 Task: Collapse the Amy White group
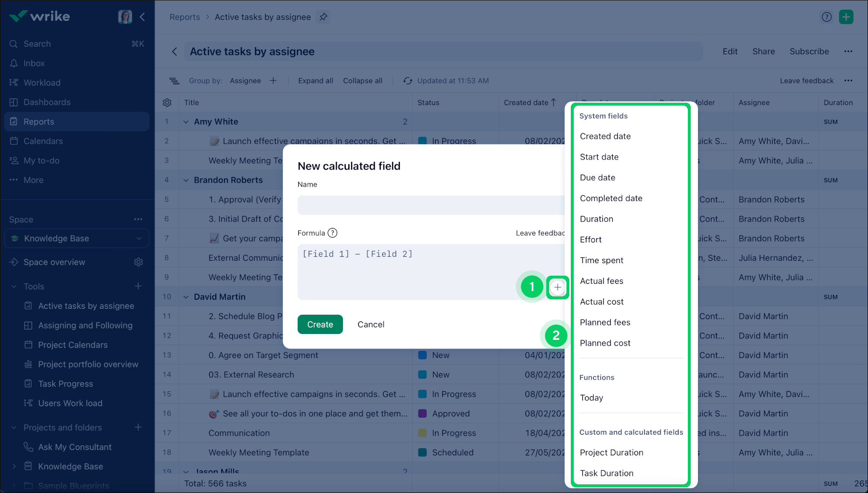tap(186, 122)
